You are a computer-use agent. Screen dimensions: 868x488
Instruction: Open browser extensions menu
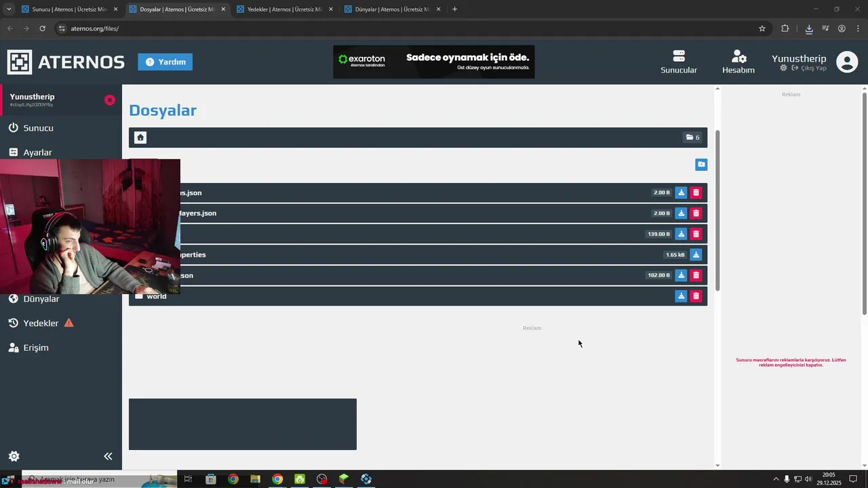[785, 28]
